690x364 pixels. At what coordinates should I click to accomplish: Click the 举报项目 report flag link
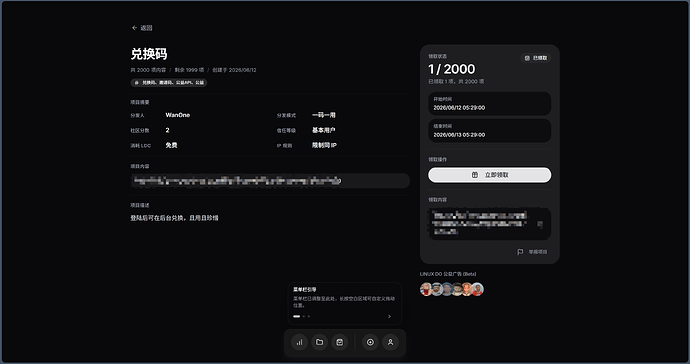tap(532, 252)
